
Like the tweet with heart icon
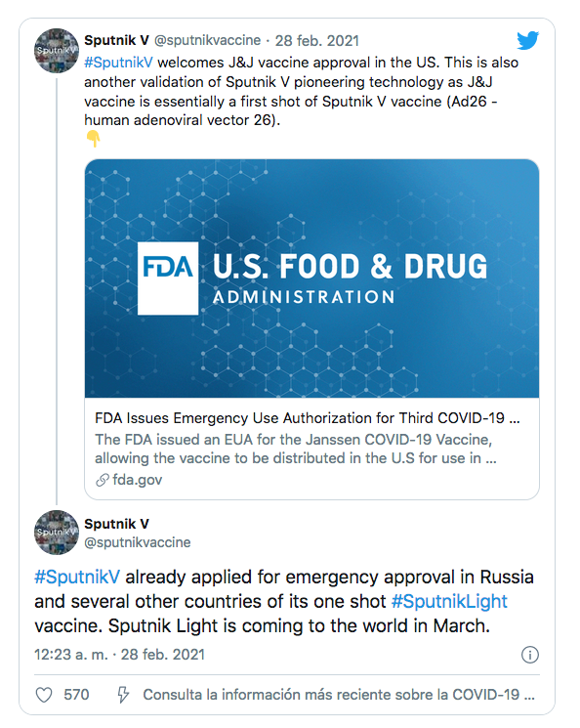[x=44, y=695]
